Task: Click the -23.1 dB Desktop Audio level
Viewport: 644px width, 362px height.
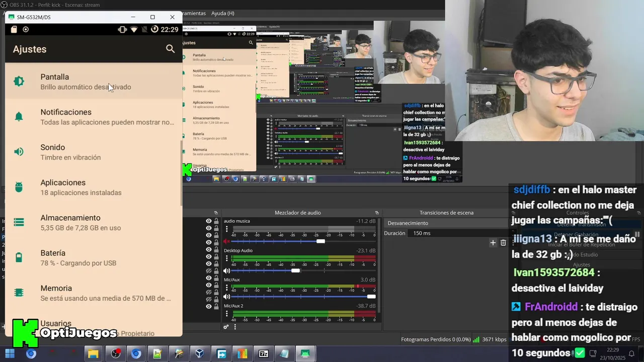Action: coord(366,250)
